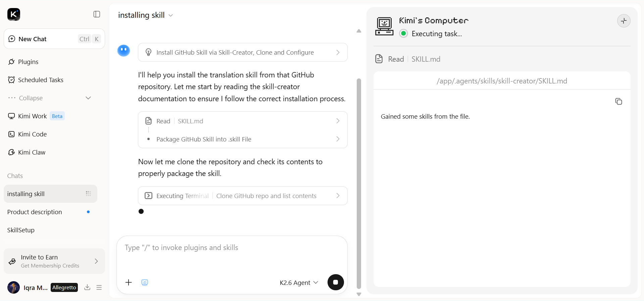
Task: Click the plus button in Kimi's Computer
Action: [624, 21]
